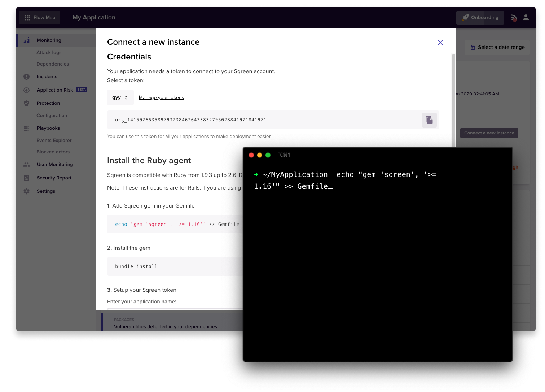Click the My Application title

(x=94, y=18)
